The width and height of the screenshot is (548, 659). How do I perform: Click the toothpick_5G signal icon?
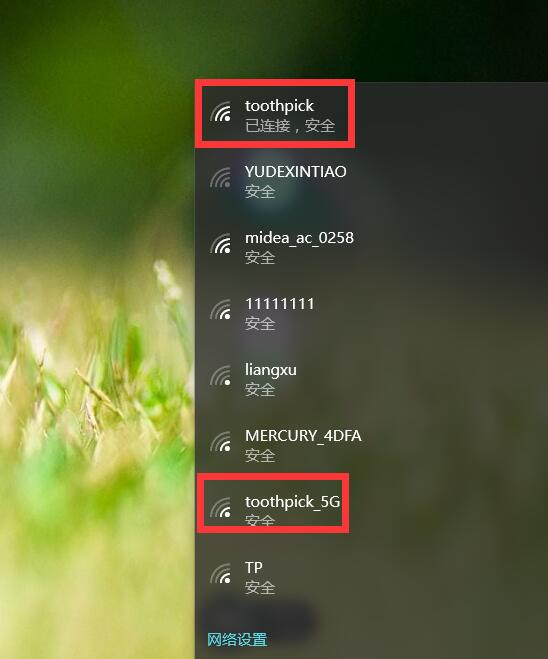(x=221, y=508)
